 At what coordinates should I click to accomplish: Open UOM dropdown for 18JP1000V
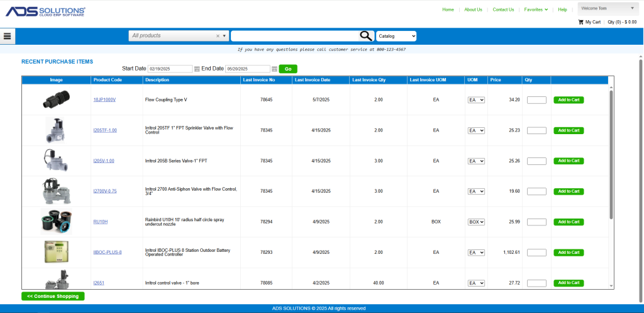pos(477,100)
